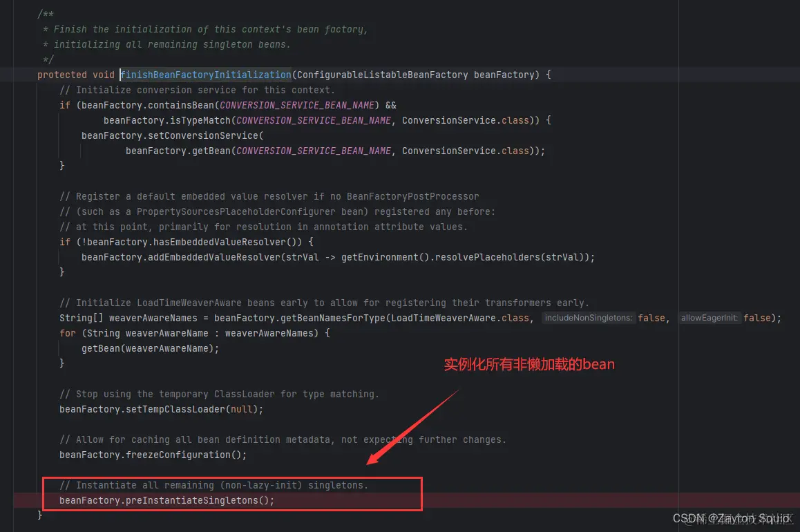800x532 pixels.
Task: Click the isTypeMatch method call
Action: tap(200, 121)
